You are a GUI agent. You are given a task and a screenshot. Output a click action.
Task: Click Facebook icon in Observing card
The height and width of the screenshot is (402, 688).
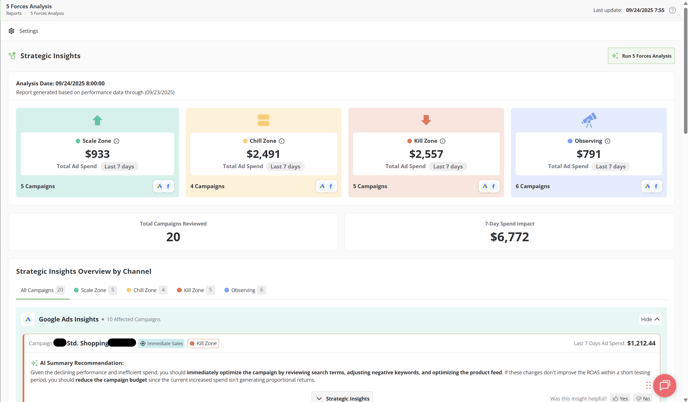656,186
